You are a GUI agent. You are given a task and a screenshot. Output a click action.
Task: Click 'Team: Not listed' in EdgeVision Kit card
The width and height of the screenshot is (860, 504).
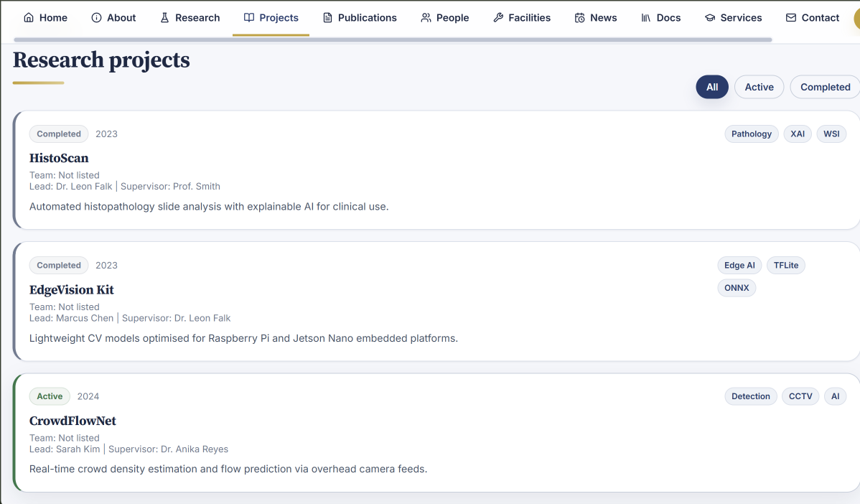pos(64,307)
